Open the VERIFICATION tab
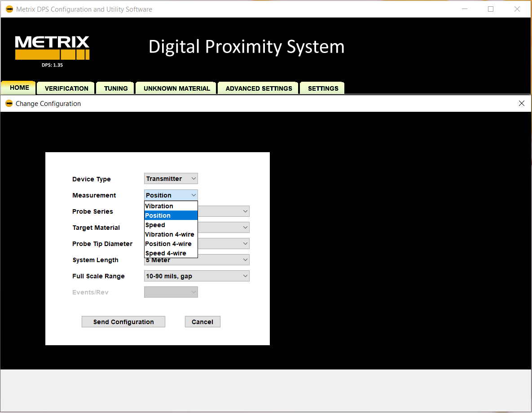The height and width of the screenshot is (413, 532). click(66, 88)
